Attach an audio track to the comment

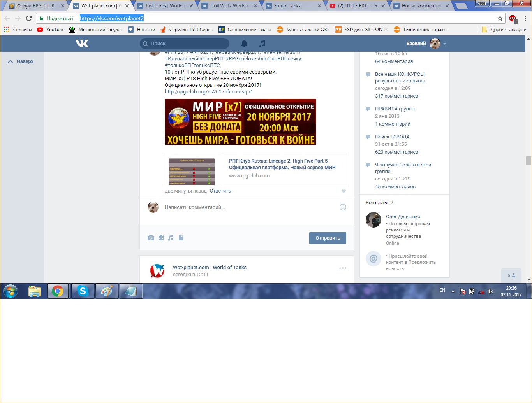tap(171, 238)
